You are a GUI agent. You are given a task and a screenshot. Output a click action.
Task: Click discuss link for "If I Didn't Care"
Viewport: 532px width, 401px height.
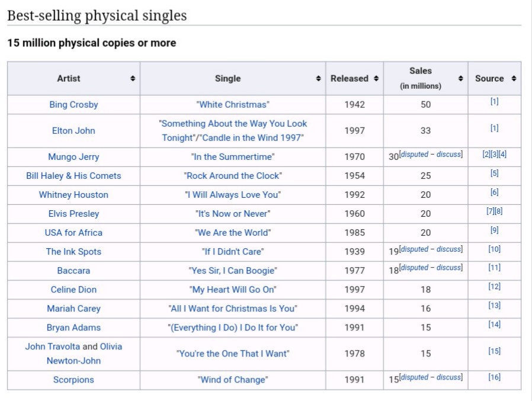click(x=448, y=249)
